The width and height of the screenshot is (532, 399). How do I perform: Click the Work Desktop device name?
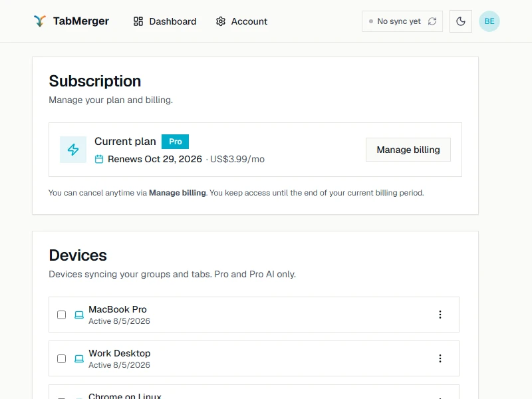click(120, 353)
